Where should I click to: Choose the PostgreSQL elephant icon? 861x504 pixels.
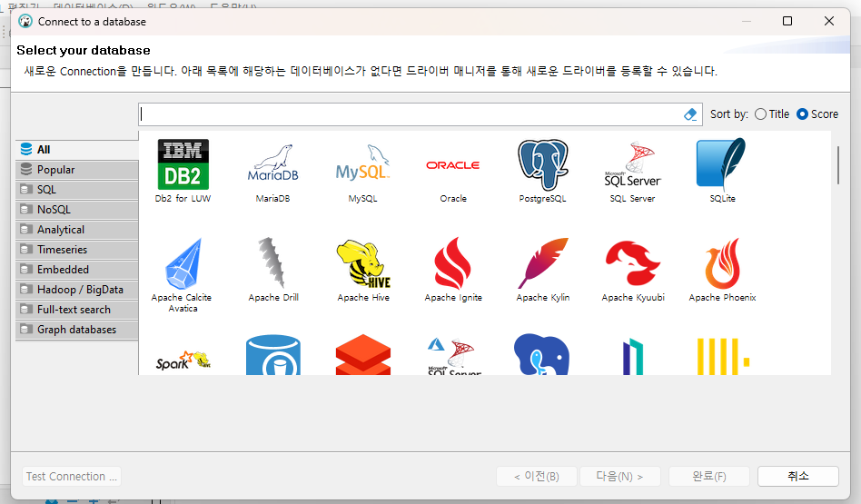coord(542,164)
